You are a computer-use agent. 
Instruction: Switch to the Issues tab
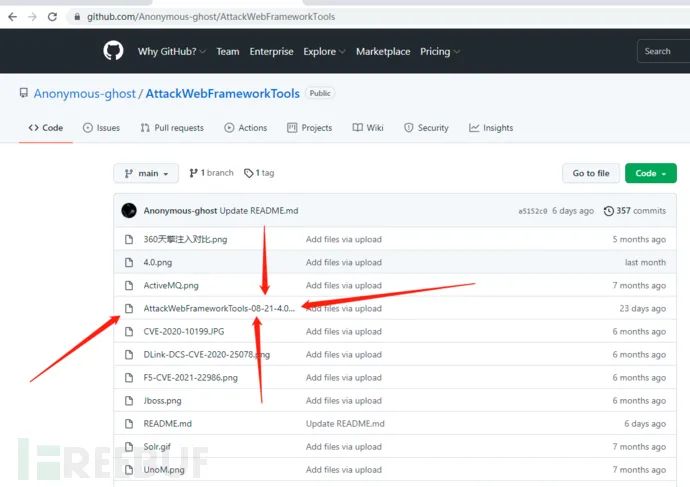click(101, 128)
